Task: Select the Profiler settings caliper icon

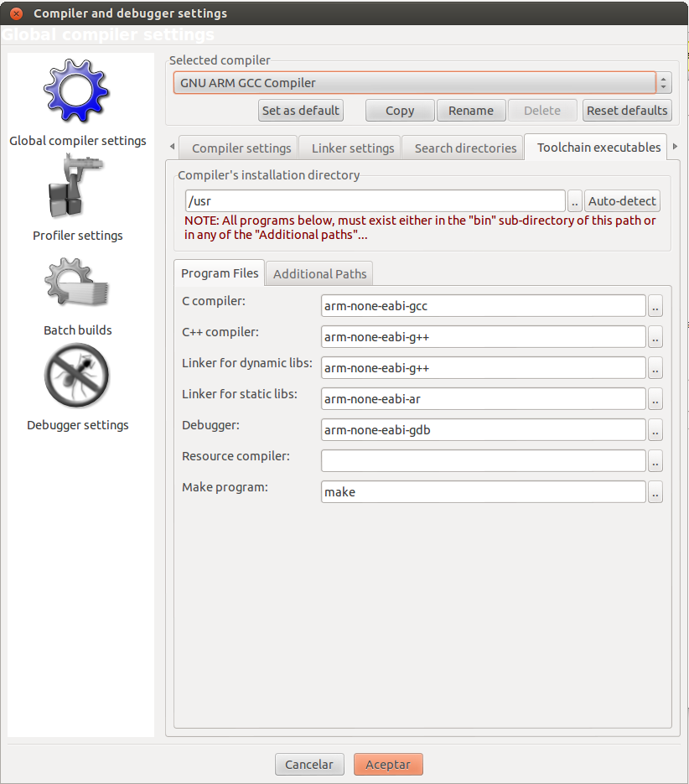Action: [x=77, y=188]
